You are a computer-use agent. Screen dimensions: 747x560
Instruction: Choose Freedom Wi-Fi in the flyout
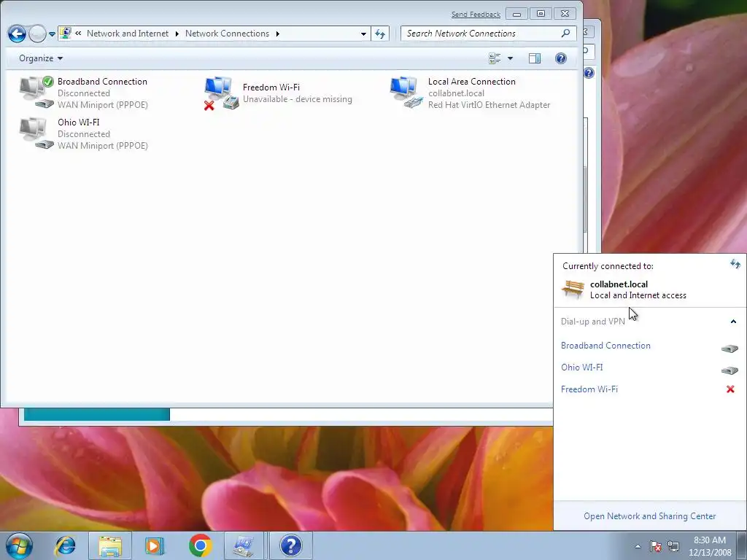[x=589, y=389]
